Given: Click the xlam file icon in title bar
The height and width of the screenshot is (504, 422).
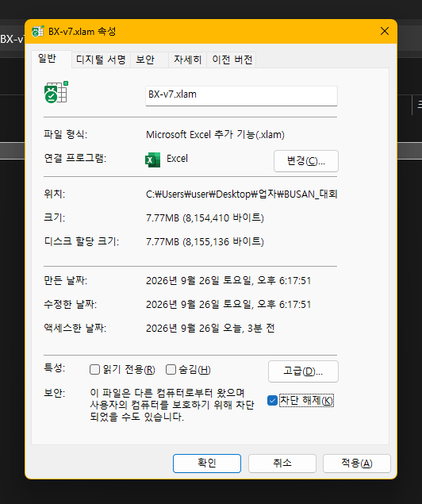Looking at the screenshot, I should tap(37, 32).
